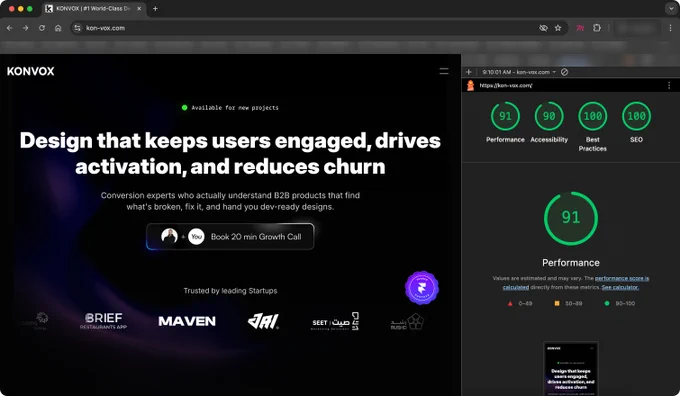The height and width of the screenshot is (396, 680).
Task: Clear all Lighthouse reports icon
Action: pos(564,72)
